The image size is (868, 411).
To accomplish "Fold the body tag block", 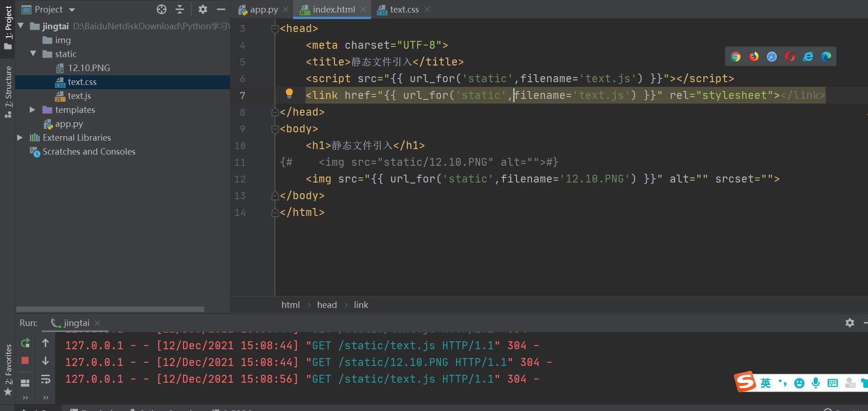I will point(275,129).
